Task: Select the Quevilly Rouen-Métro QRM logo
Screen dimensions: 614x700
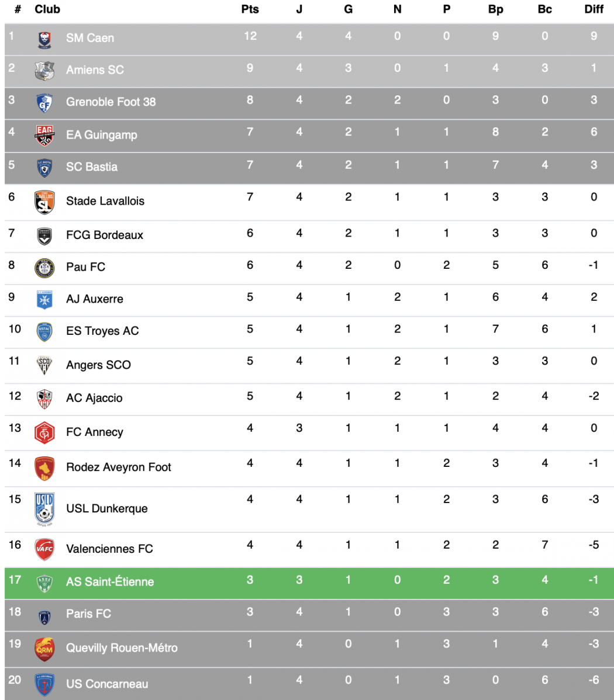Action: point(44,649)
